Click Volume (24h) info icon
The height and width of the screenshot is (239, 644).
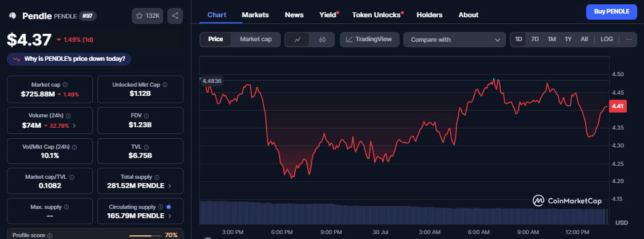pos(68,116)
